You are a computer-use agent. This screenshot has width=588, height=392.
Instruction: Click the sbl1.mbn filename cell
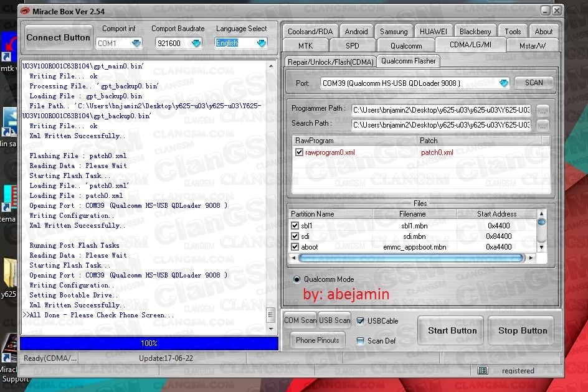coord(414,226)
